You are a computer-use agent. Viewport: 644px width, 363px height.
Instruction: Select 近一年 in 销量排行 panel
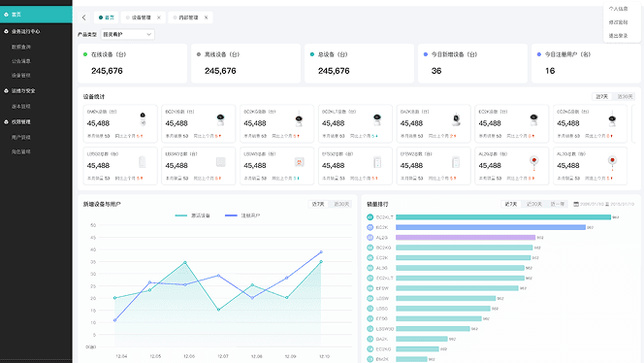click(x=557, y=204)
